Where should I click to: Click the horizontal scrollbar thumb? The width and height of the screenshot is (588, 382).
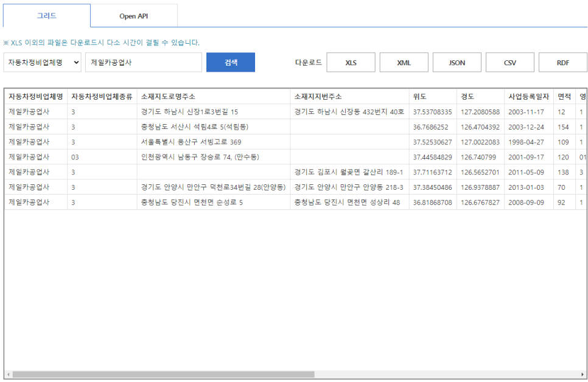tap(164, 375)
